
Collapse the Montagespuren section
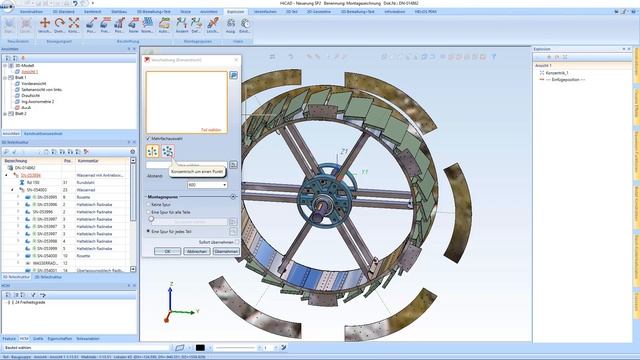(x=233, y=197)
